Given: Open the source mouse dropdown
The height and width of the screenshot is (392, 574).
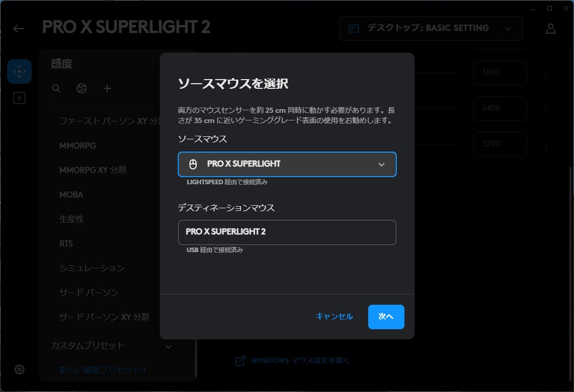Looking at the screenshot, I should tap(287, 164).
